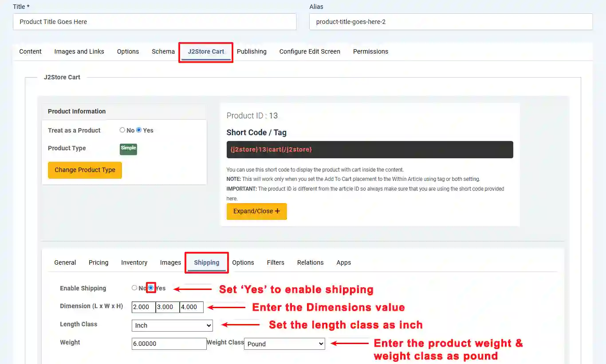The image size is (606, 364).
Task: Click the Dimension (L x W x H) label
Action: pyautogui.click(x=91, y=306)
